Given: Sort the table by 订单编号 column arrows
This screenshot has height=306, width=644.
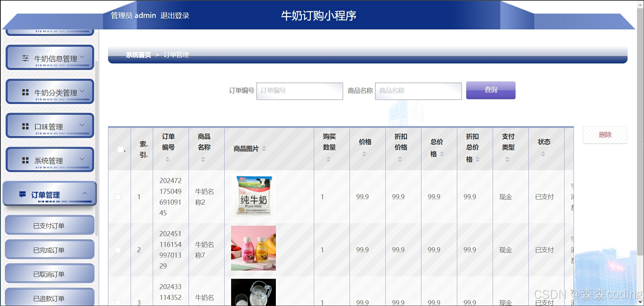Looking at the screenshot, I should (167, 159).
